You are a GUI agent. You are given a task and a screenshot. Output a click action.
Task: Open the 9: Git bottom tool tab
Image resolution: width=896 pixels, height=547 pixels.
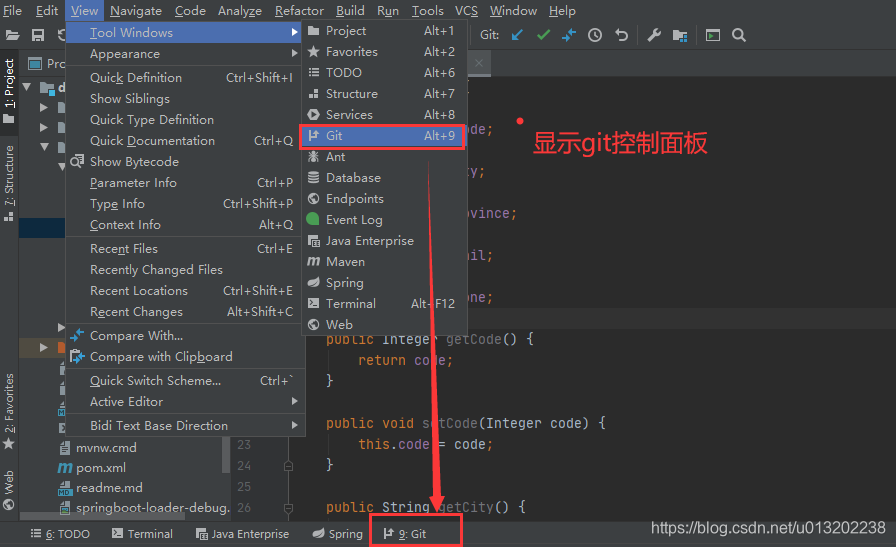coord(405,534)
